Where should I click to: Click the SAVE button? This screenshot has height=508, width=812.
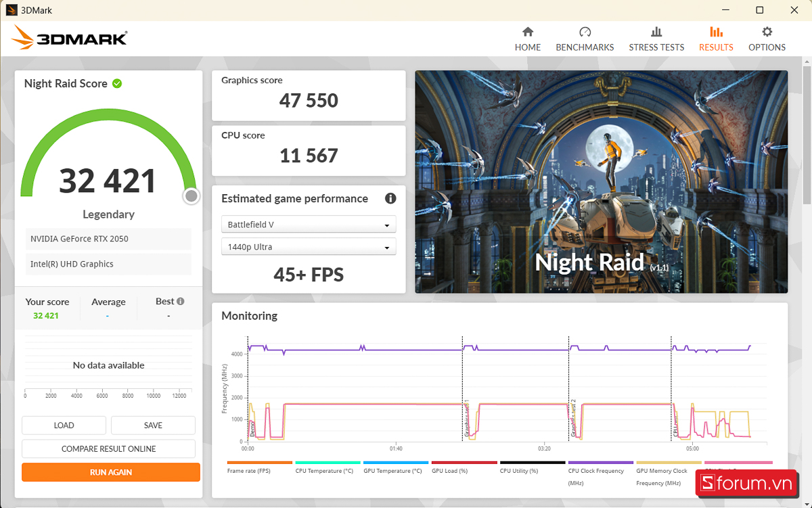153,425
